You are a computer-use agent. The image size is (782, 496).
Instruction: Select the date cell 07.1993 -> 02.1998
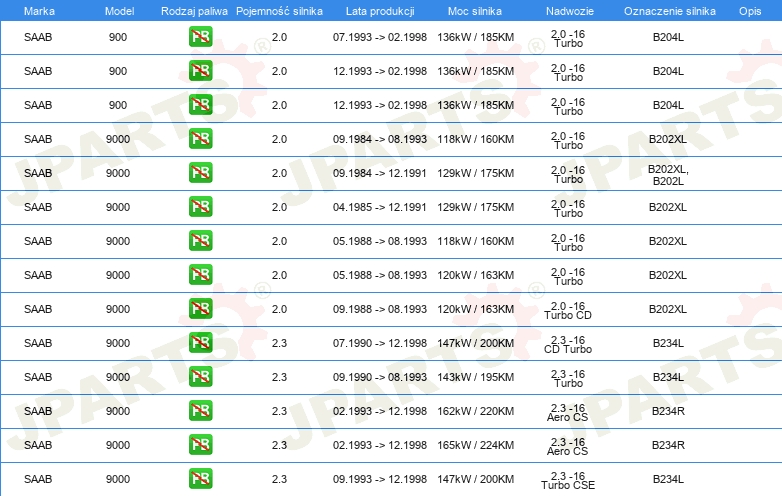380,37
